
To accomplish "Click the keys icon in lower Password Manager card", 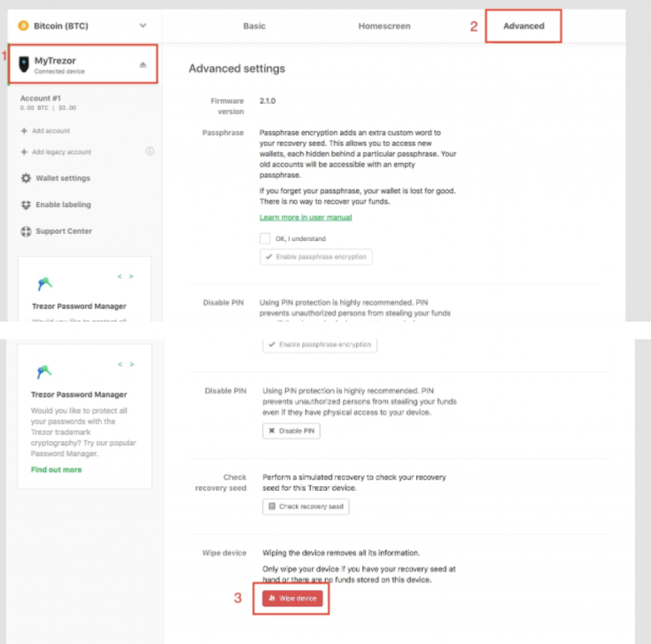I will (44, 372).
